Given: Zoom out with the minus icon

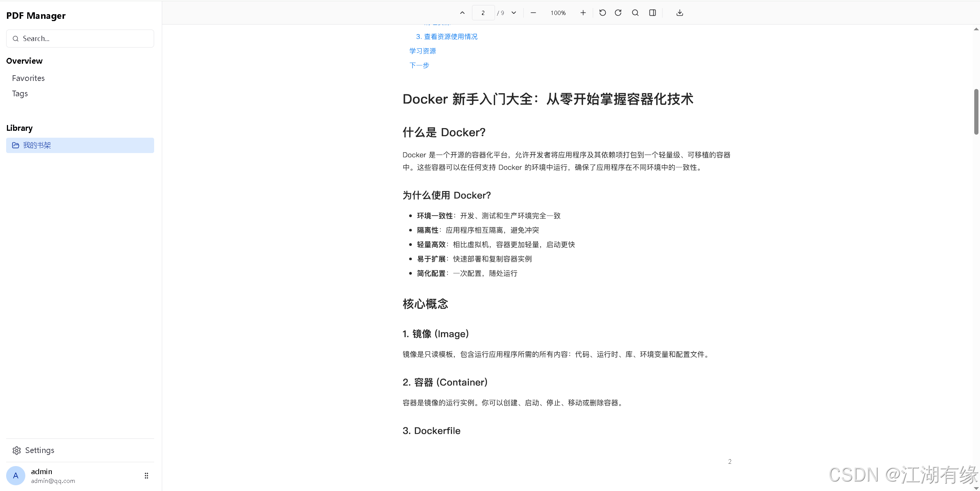Looking at the screenshot, I should click(533, 13).
